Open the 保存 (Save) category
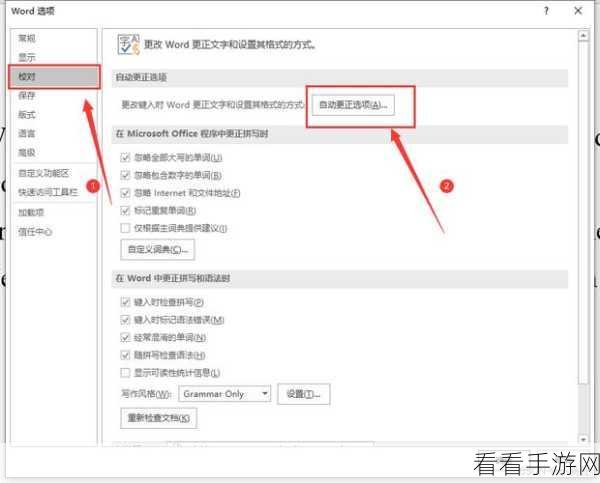Viewport: 600px width, 483px height. 27,95
